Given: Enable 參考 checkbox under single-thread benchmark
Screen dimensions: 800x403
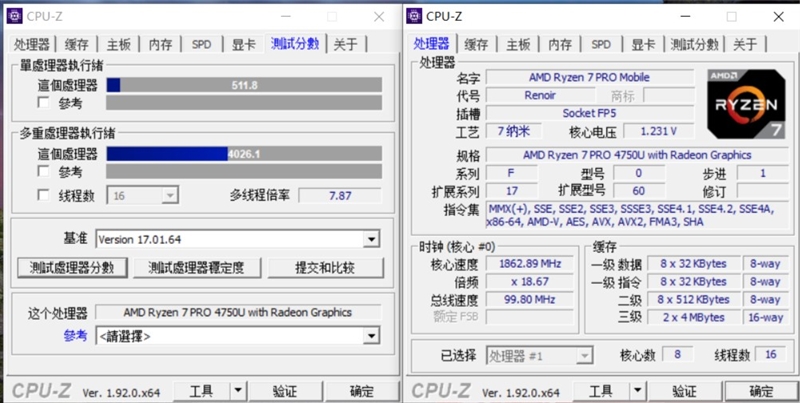Looking at the screenshot, I should coord(43,102).
